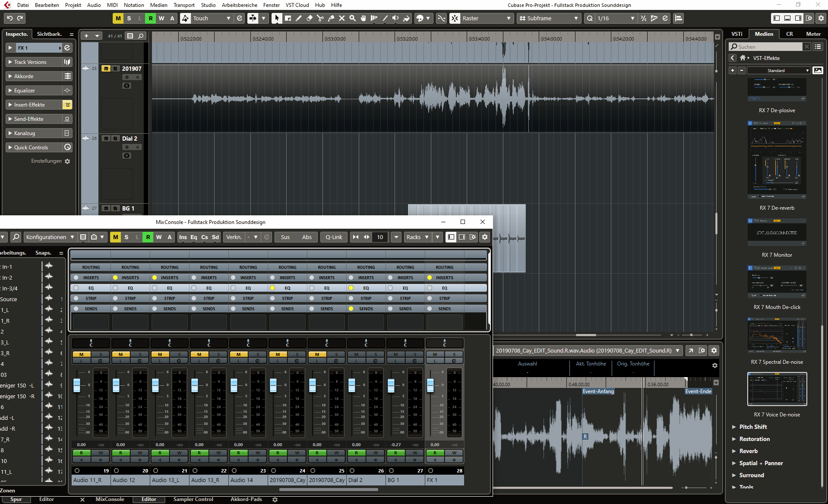
Task: Select the RX 7 Voice De-noise thumbnail
Action: click(x=777, y=389)
